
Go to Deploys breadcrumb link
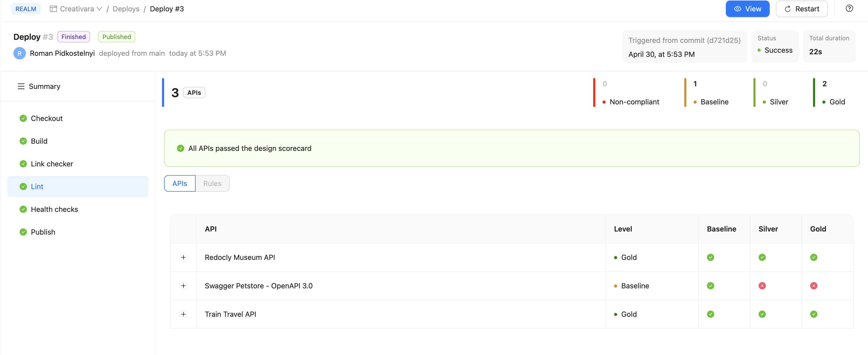click(x=126, y=9)
